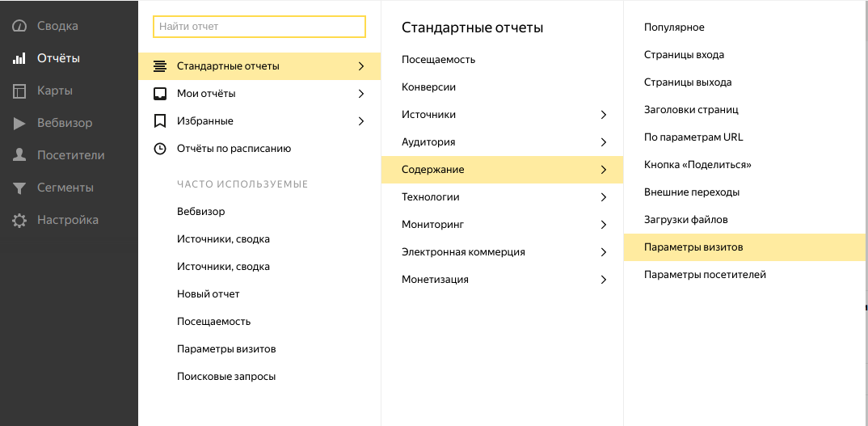This screenshot has width=868, height=426.
Task: Open the Конверсии report item
Action: click(x=428, y=87)
